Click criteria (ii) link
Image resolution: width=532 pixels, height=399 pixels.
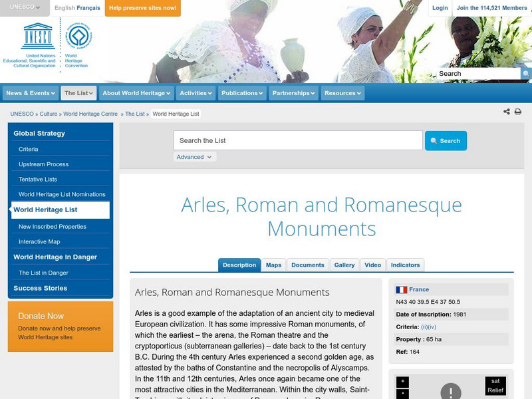point(424,327)
